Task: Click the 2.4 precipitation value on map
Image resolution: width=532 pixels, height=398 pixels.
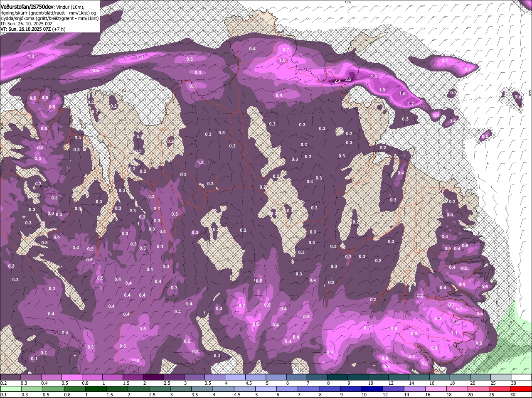Action: click(x=337, y=81)
